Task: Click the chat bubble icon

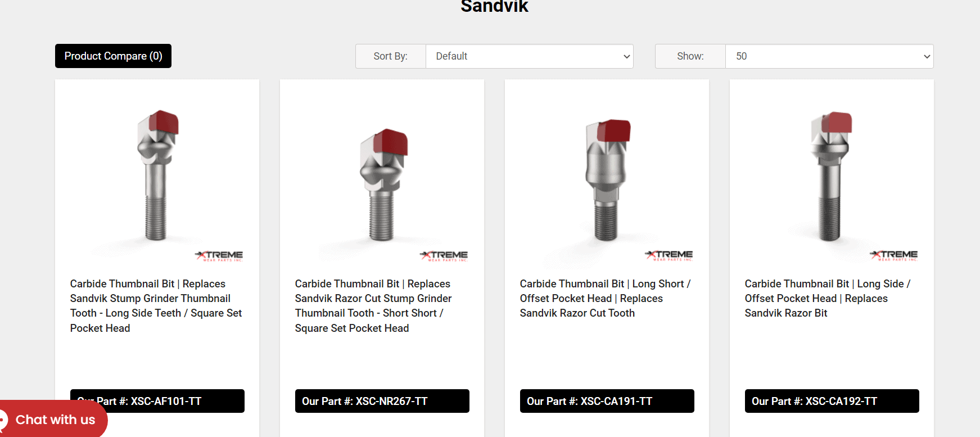Action: 3,420
